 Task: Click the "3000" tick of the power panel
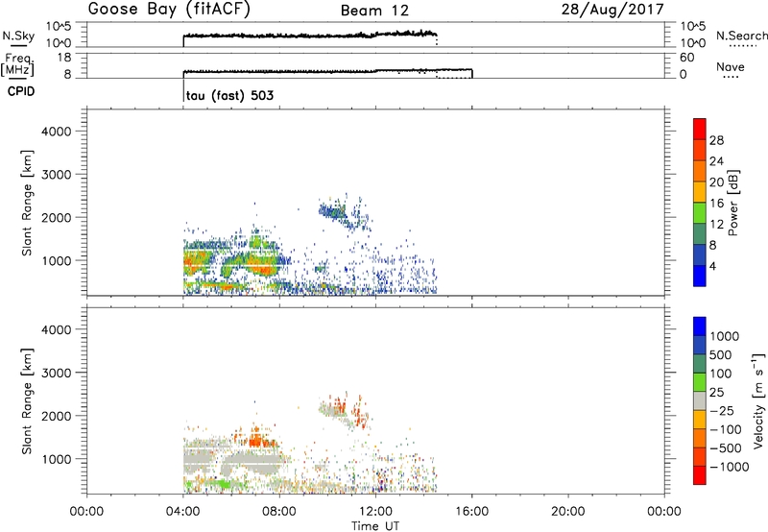coord(57,175)
